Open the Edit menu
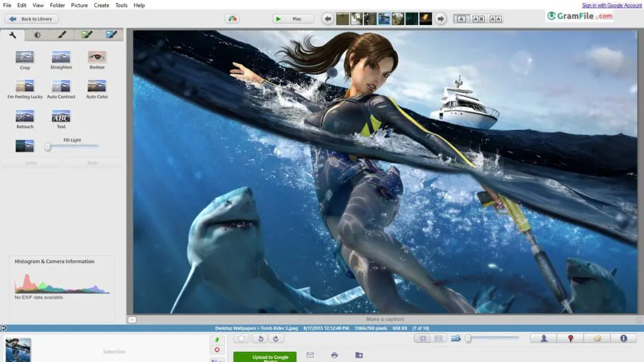This screenshot has height=362, width=644. (22, 5)
